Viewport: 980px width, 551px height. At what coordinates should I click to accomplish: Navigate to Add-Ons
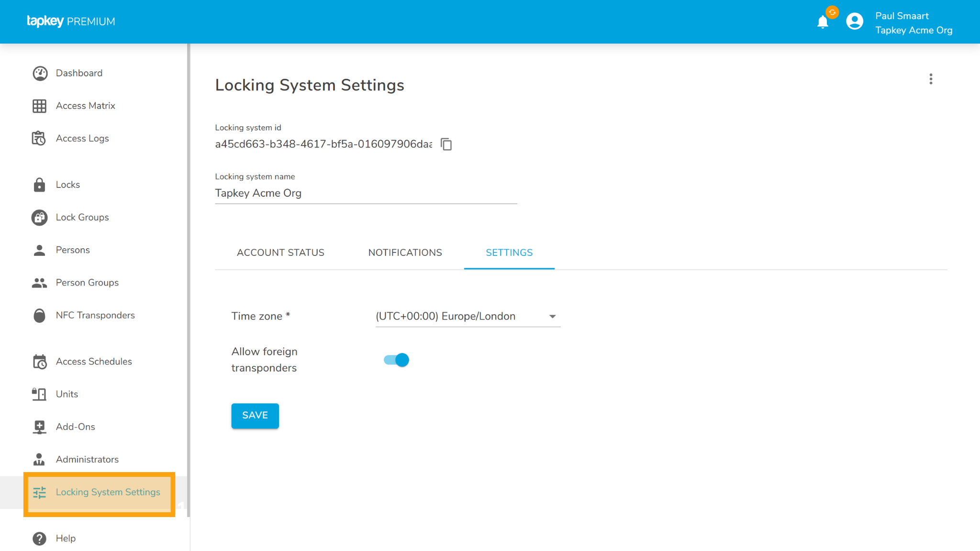(76, 427)
